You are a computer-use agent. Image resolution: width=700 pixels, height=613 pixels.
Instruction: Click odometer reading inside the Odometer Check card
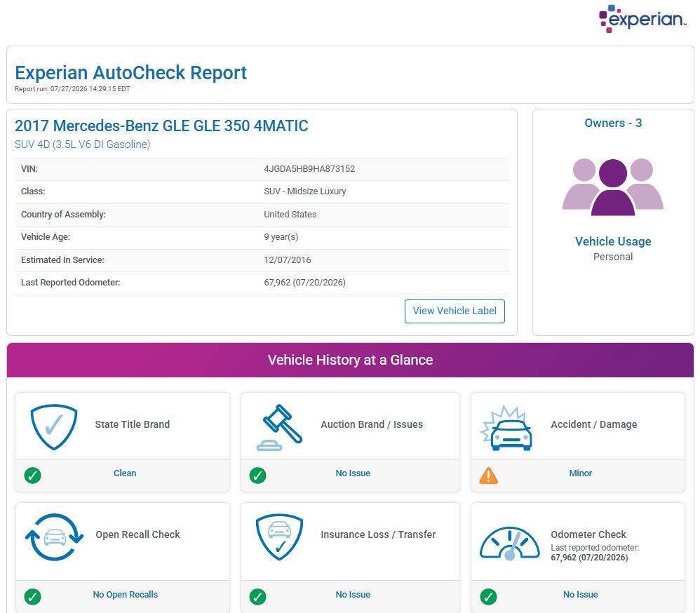click(589, 558)
